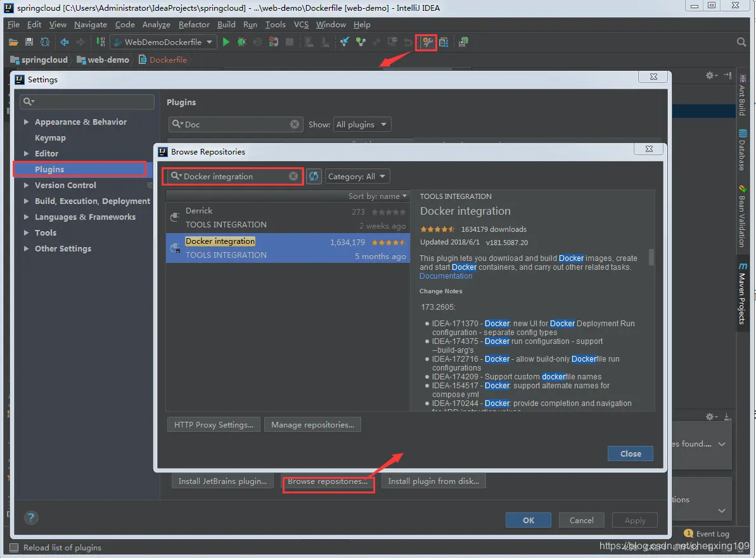Run WebDemoDockerfile with green play icon
This screenshot has height=558, width=756.
click(x=226, y=42)
